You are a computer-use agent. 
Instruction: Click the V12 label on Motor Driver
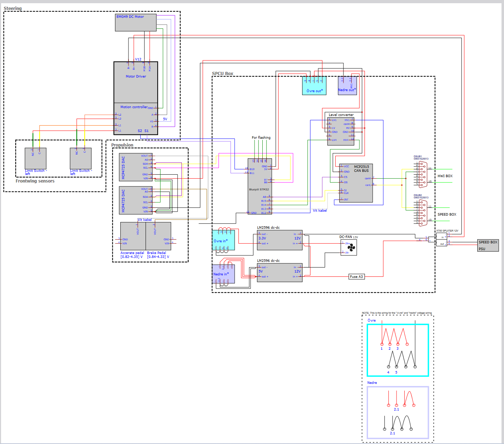[138, 59]
